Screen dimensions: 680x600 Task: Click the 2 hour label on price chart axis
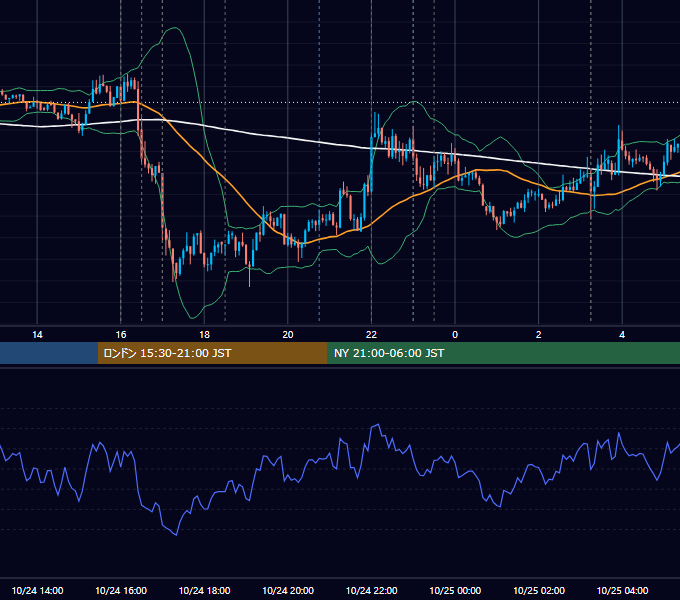pos(538,335)
